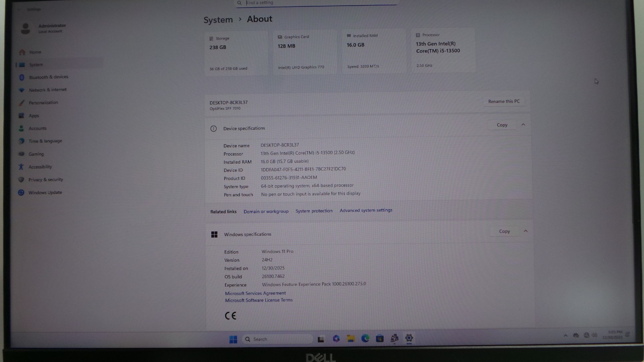Open Privacy & security shield icon
Screen dimensions: 644x362
tap(21, 180)
